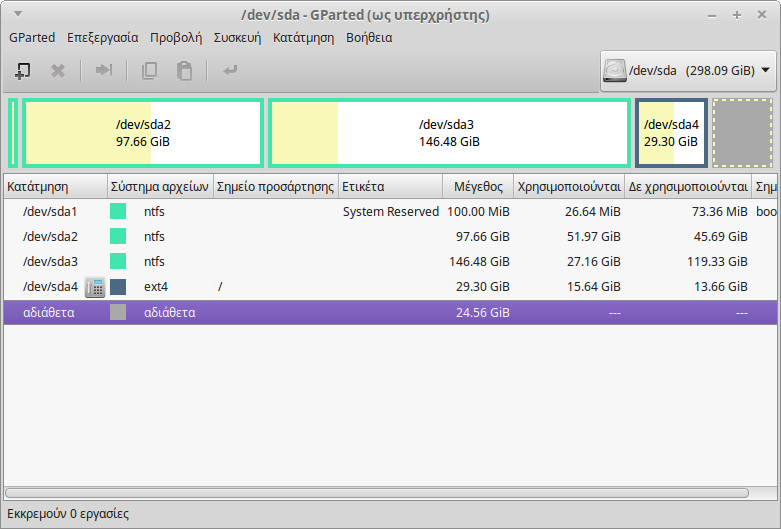Sort by the Δε χρησιμοποιούνται column header
This screenshot has width=781, height=529.
click(x=688, y=187)
